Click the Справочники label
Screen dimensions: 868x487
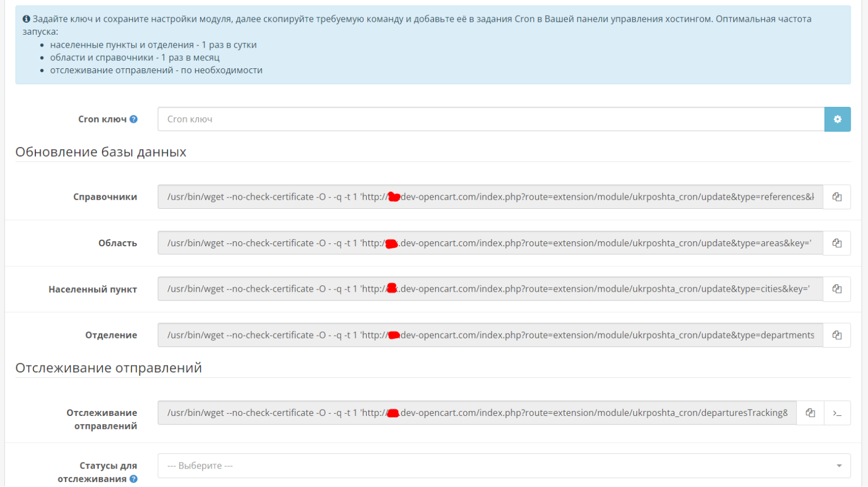[x=105, y=197]
